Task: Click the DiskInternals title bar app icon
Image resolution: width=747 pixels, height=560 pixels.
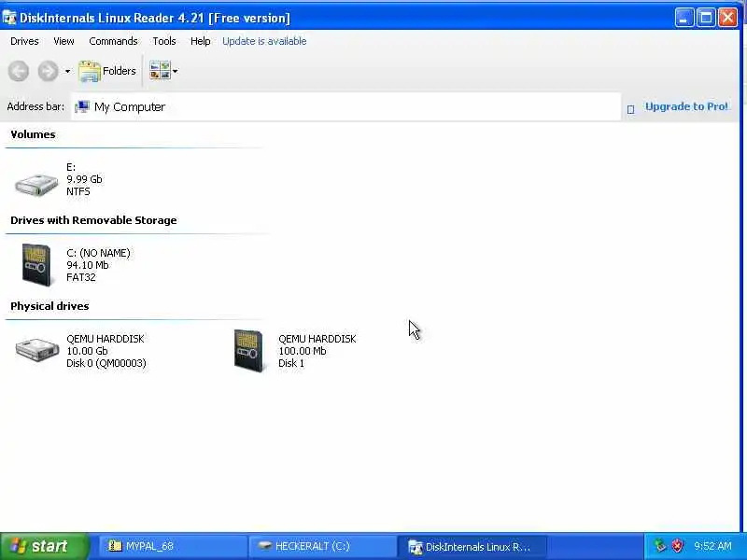Action: (9, 18)
